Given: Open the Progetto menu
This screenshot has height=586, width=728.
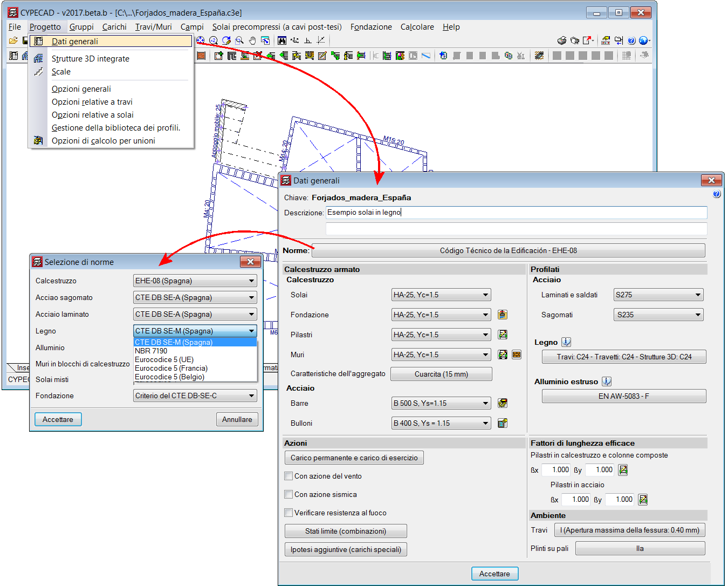Looking at the screenshot, I should point(45,26).
